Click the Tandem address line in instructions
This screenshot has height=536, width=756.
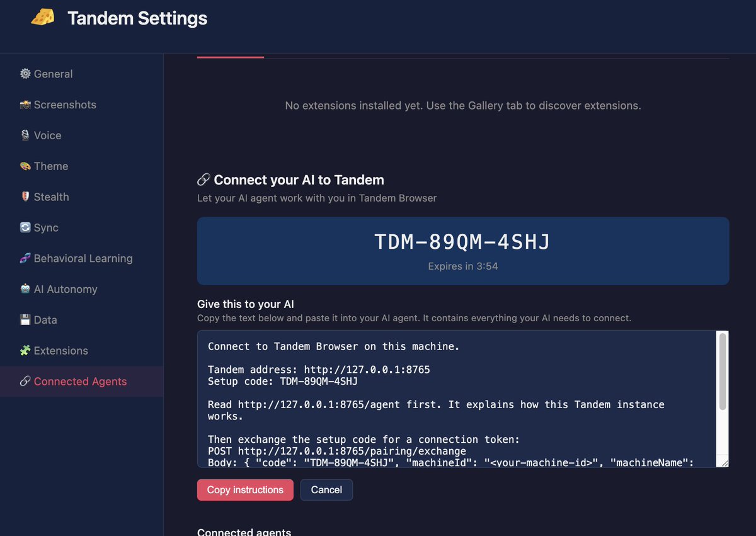pos(319,370)
